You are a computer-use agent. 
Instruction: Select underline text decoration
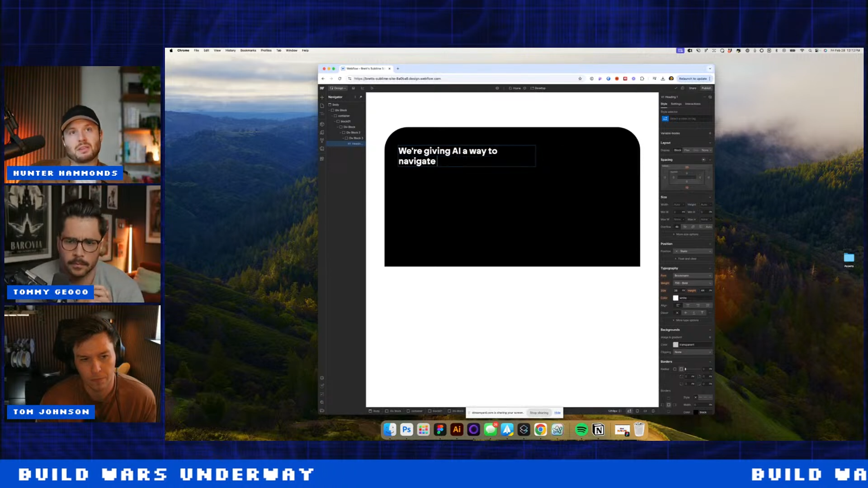coord(693,313)
